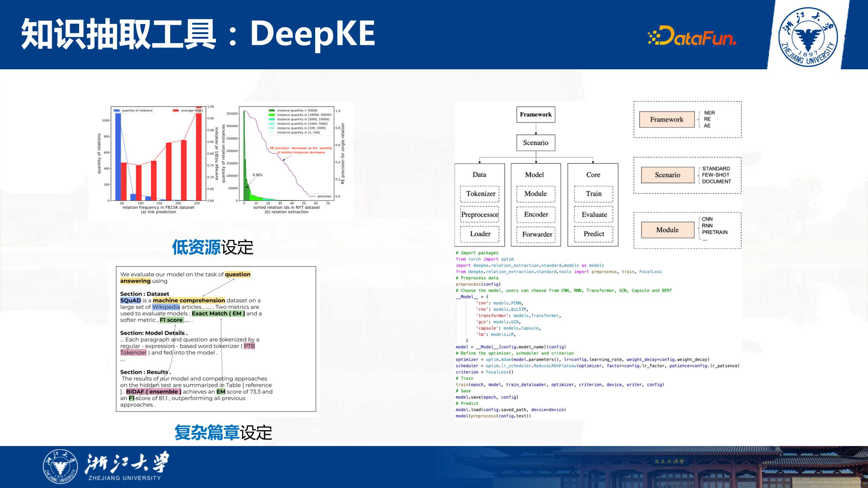This screenshot has width=868, height=488.
Task: Click the 'avarage hit@1' legend entry
Action: 188,111
